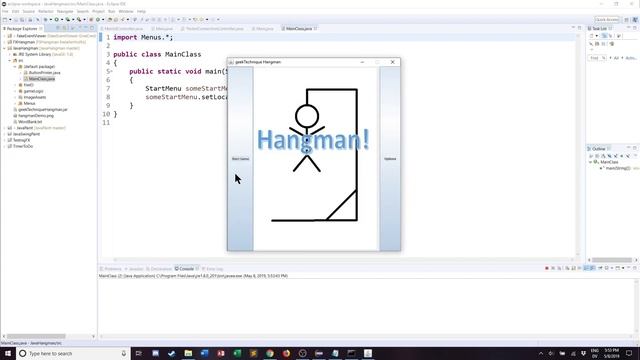Place cursor on line 1 import statement

143,37
